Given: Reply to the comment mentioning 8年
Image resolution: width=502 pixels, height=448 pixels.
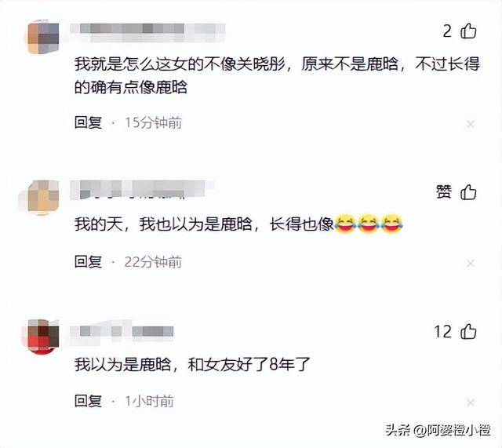Looking at the screenshot, I should [x=88, y=401].
